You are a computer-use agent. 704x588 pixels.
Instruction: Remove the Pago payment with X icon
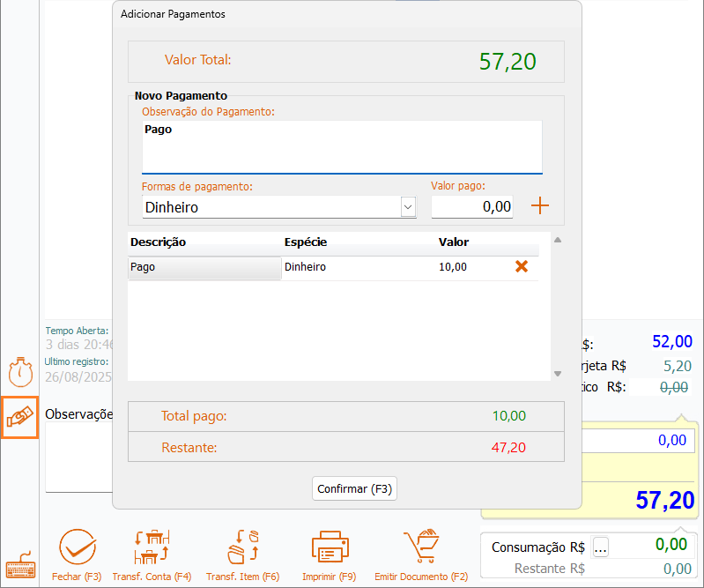[522, 266]
